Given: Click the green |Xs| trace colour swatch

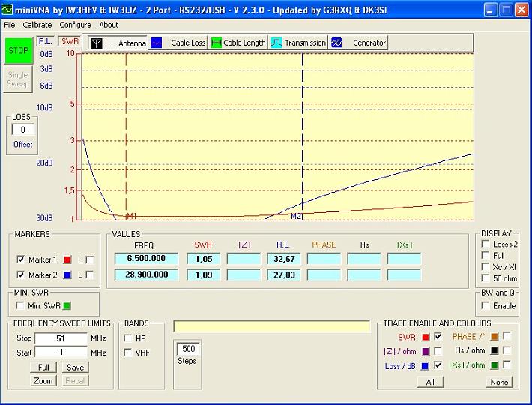Looking at the screenshot, I should (495, 365).
